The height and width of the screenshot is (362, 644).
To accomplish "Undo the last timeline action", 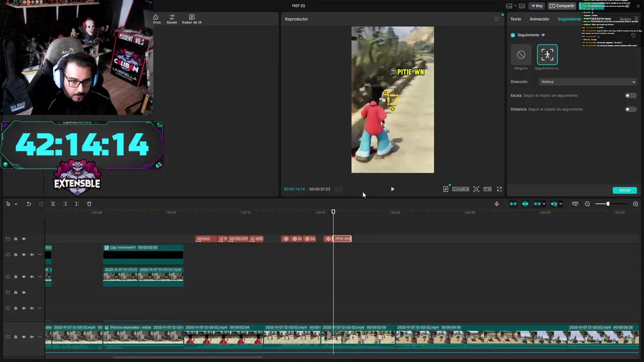I will [x=29, y=204].
